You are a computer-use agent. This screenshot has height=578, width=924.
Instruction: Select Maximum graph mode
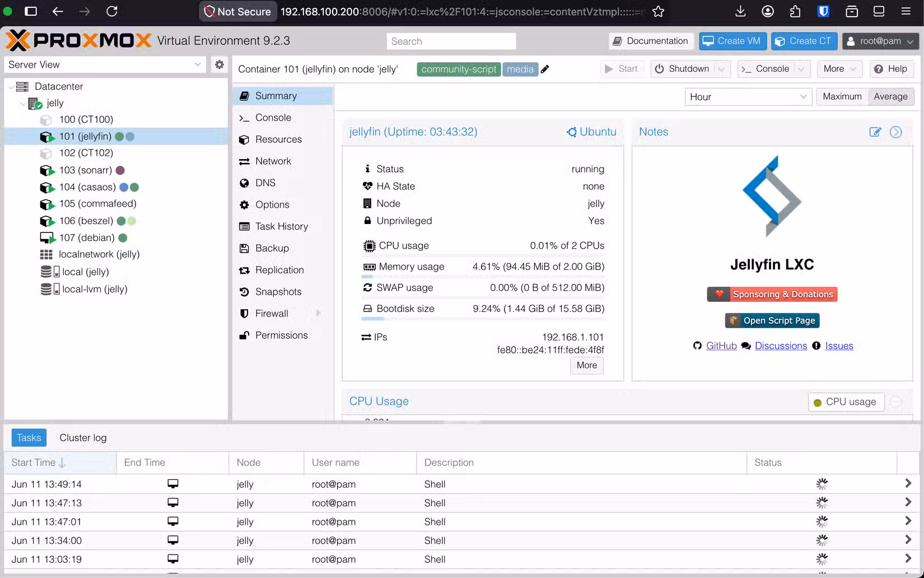pos(842,96)
